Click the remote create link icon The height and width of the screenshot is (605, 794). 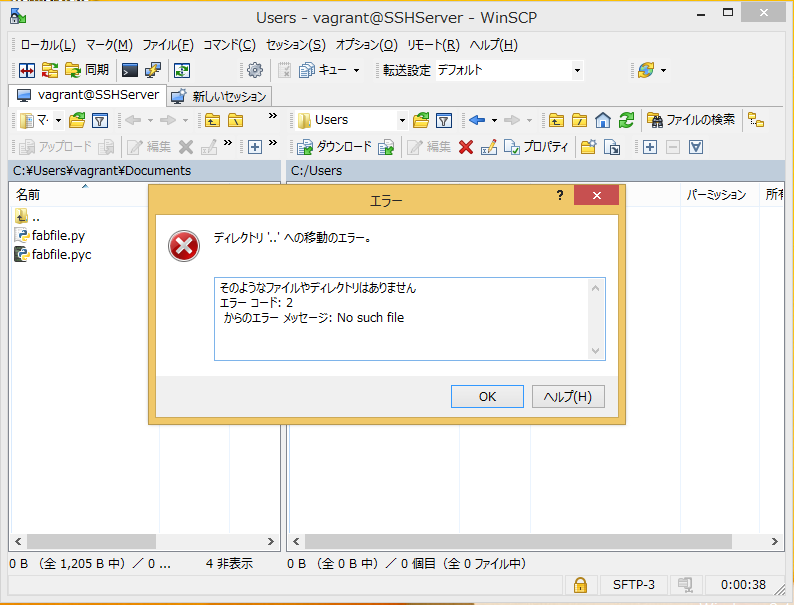[612, 147]
